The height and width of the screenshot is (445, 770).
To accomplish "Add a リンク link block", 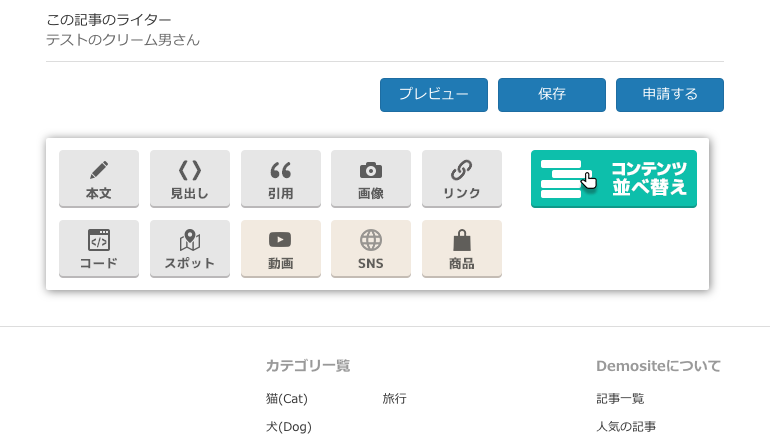I will click(x=462, y=179).
